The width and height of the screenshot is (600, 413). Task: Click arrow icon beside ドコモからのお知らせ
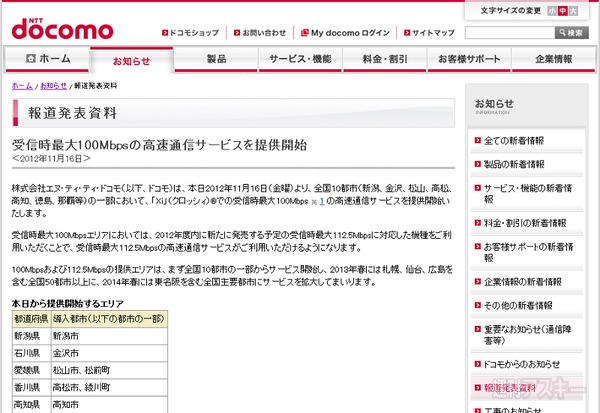pyautogui.click(x=478, y=364)
